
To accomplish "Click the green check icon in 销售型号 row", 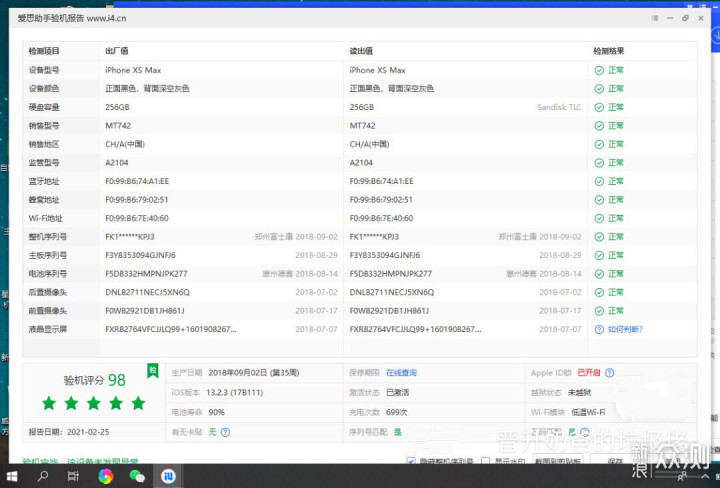I will 599,126.
